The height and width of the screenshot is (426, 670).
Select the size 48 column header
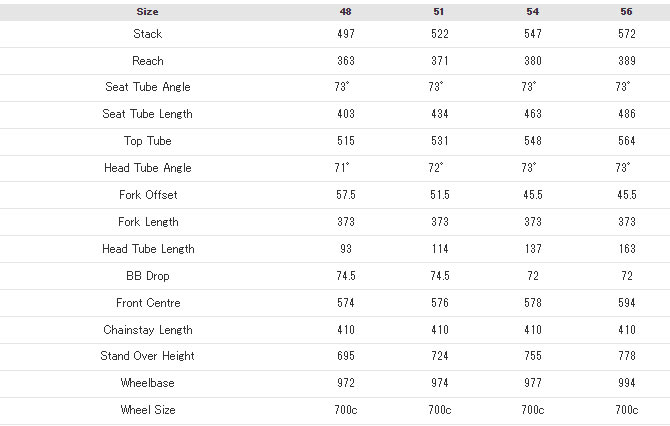click(x=345, y=12)
